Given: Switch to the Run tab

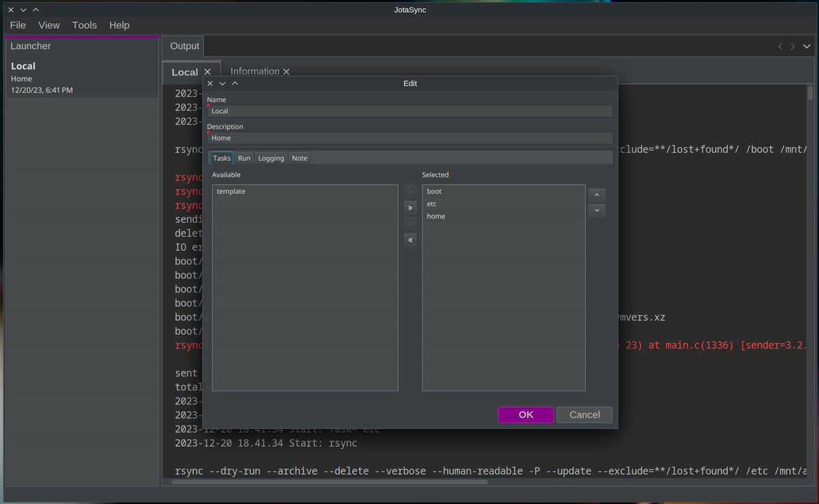Looking at the screenshot, I should coord(244,158).
